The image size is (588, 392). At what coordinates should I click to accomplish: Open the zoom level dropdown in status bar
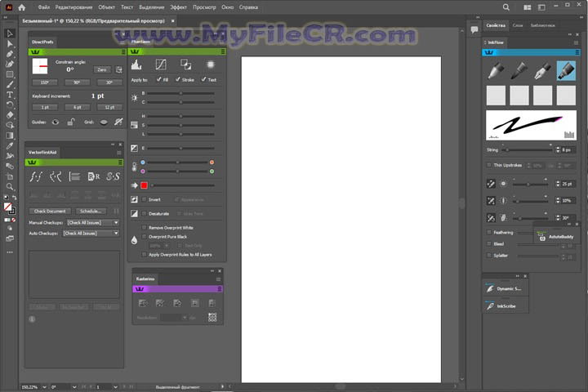(x=45, y=387)
